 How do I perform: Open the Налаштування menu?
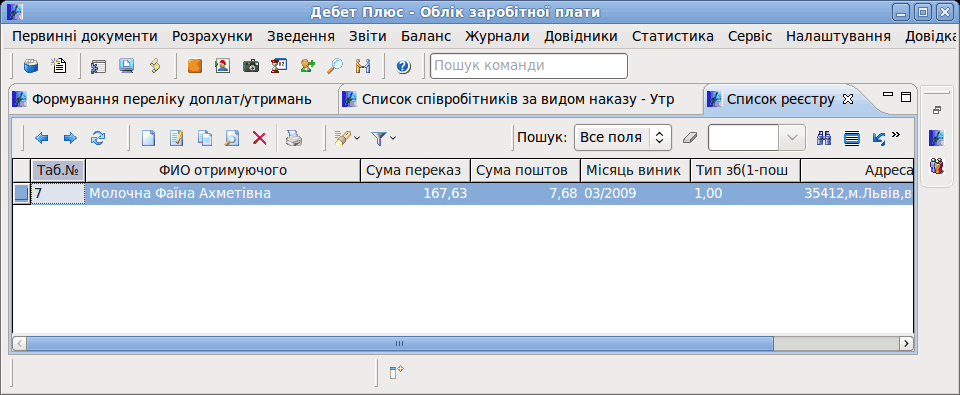[x=838, y=36]
